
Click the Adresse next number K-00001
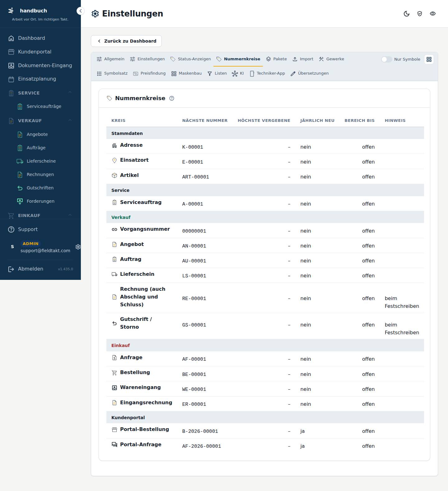pyautogui.click(x=193, y=147)
